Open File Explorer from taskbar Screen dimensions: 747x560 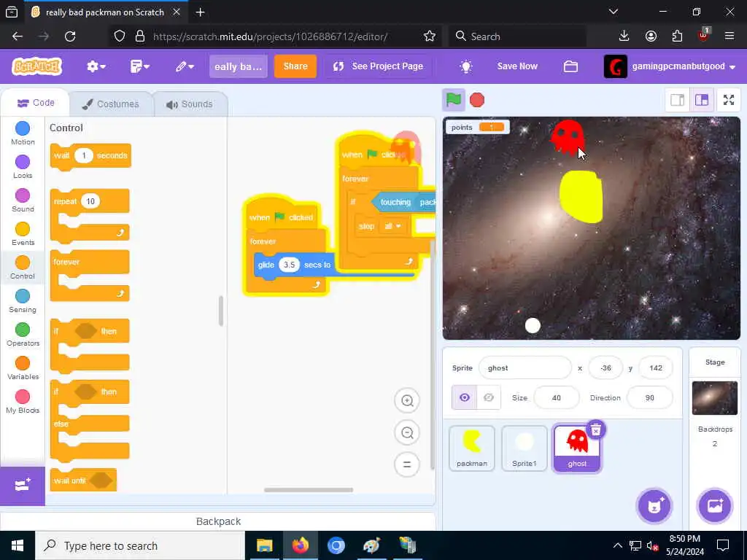[264, 545]
